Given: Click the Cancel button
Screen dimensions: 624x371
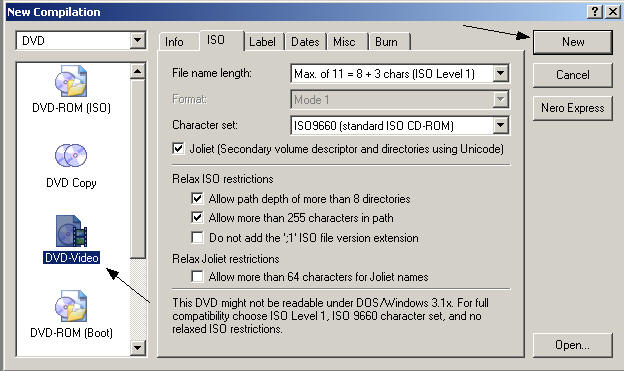Looking at the screenshot, I should coord(573,75).
